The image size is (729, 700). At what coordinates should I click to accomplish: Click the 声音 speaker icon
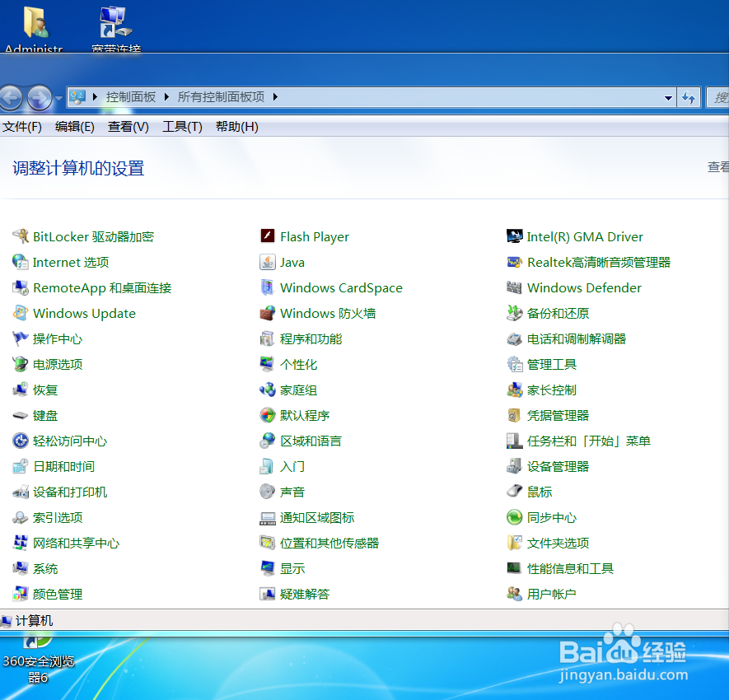click(x=268, y=492)
